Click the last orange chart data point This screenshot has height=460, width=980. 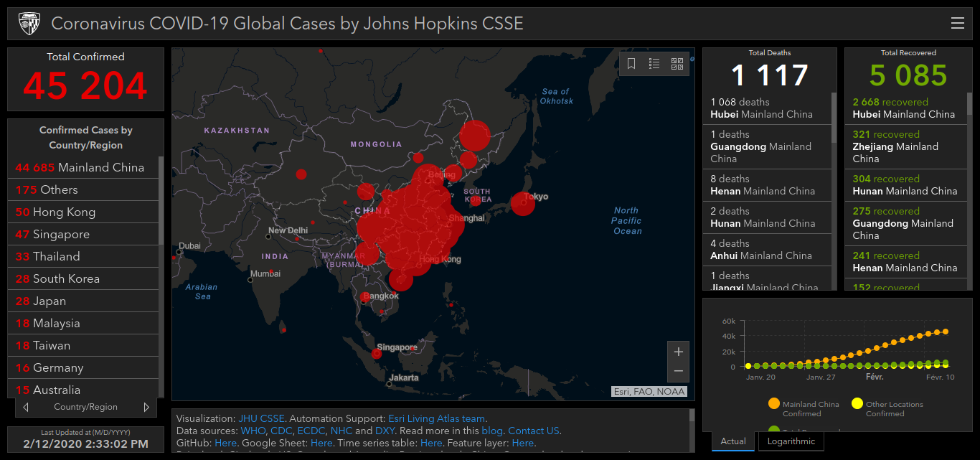coord(946,332)
